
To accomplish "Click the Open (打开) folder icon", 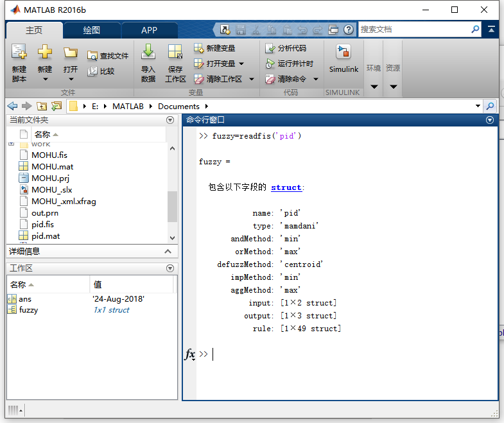I will (71, 53).
